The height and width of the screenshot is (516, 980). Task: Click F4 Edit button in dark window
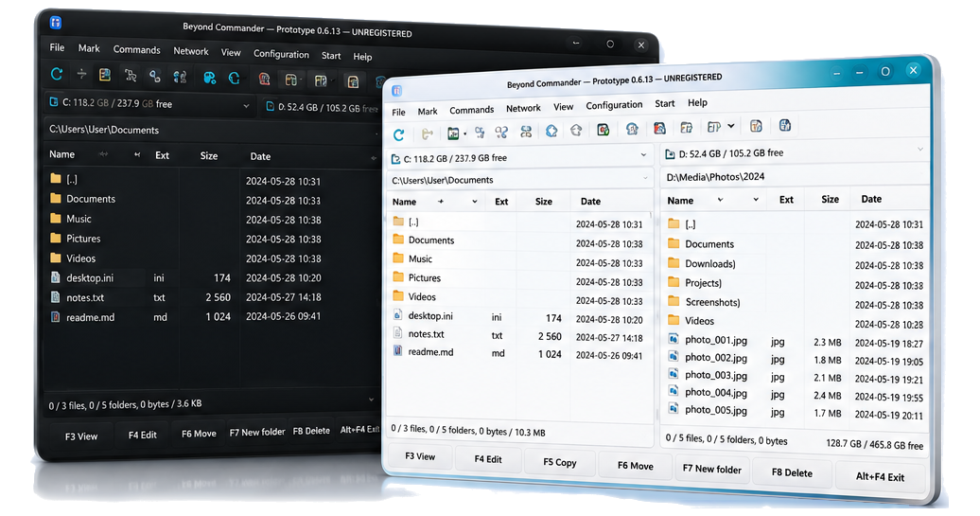click(143, 435)
